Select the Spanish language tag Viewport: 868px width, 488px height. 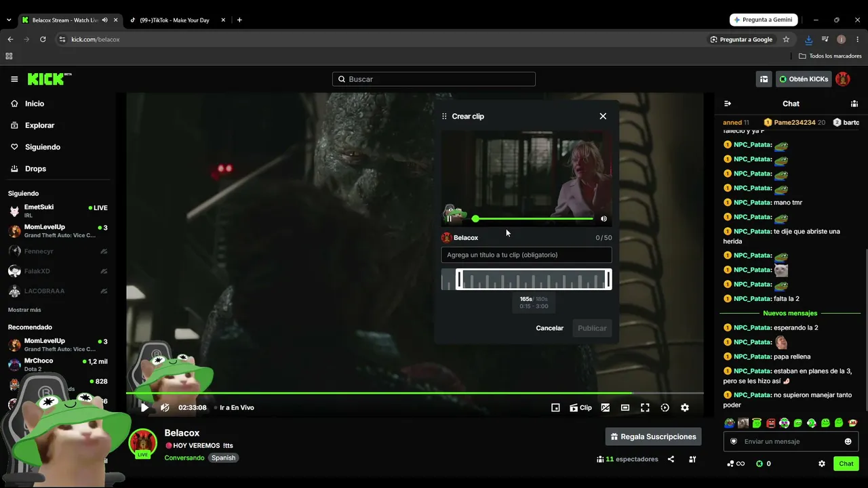pyautogui.click(x=223, y=457)
